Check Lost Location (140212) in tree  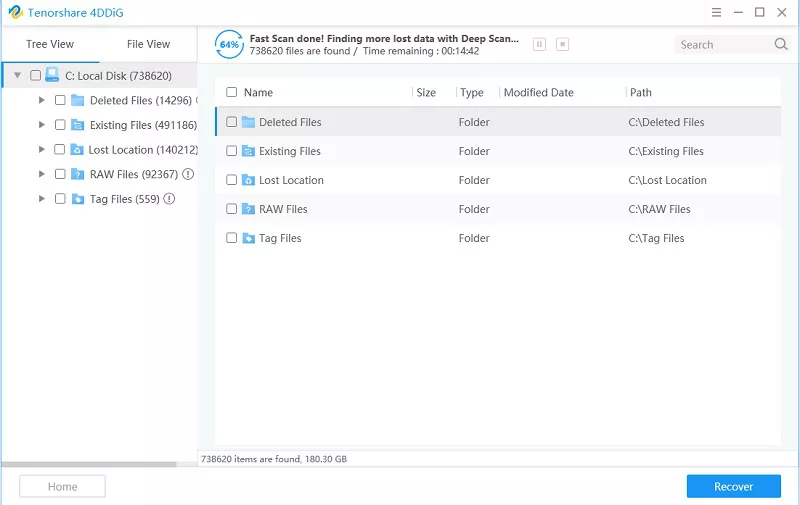point(59,149)
